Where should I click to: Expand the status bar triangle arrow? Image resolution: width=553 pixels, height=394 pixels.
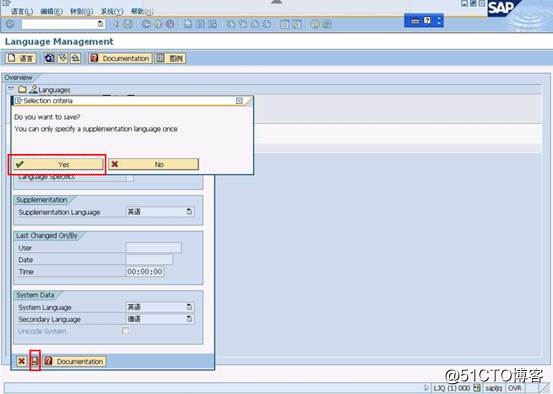pos(427,388)
